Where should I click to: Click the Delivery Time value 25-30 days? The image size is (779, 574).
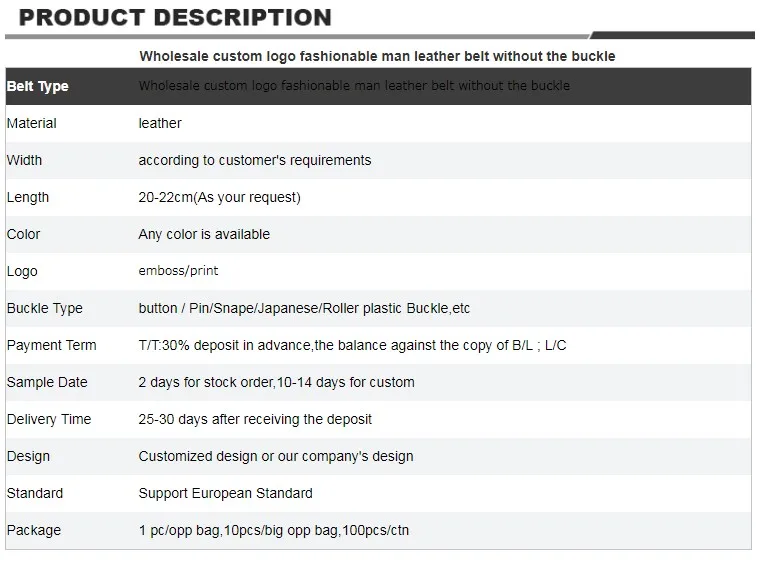click(255, 419)
